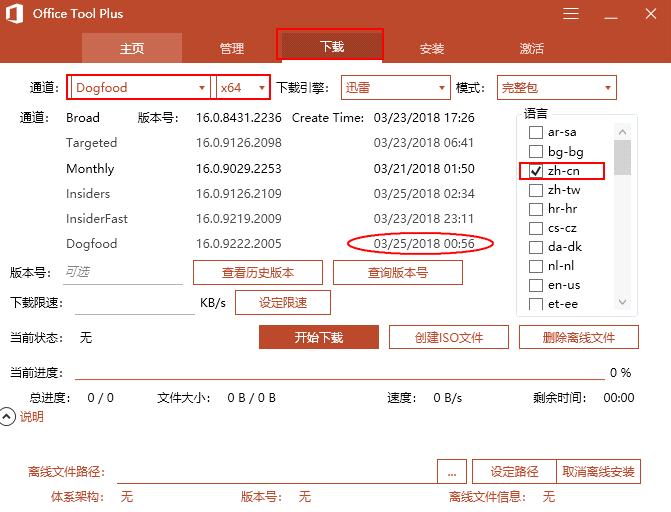Click 创建ISO文件 button
The width and height of the screenshot is (671, 512).
(448, 337)
